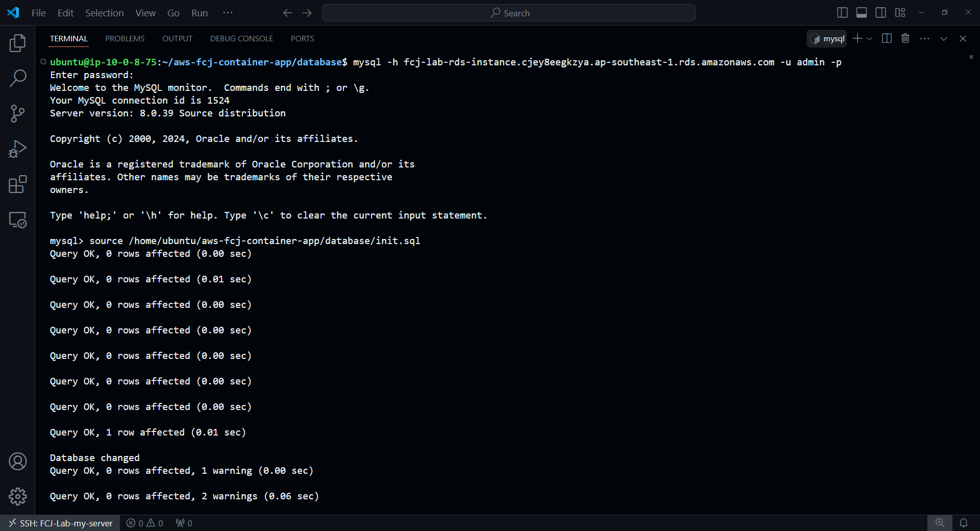Kill the terminal with trash icon
This screenshot has width=980, height=531.
click(x=905, y=39)
